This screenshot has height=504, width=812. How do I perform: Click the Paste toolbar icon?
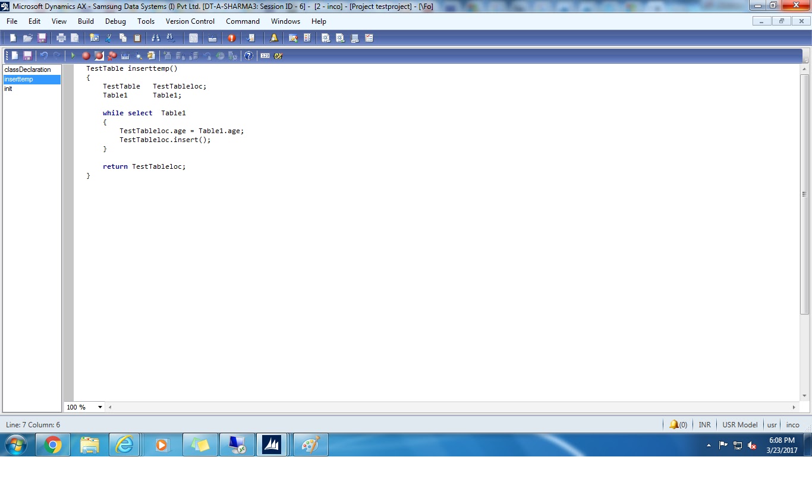point(137,37)
